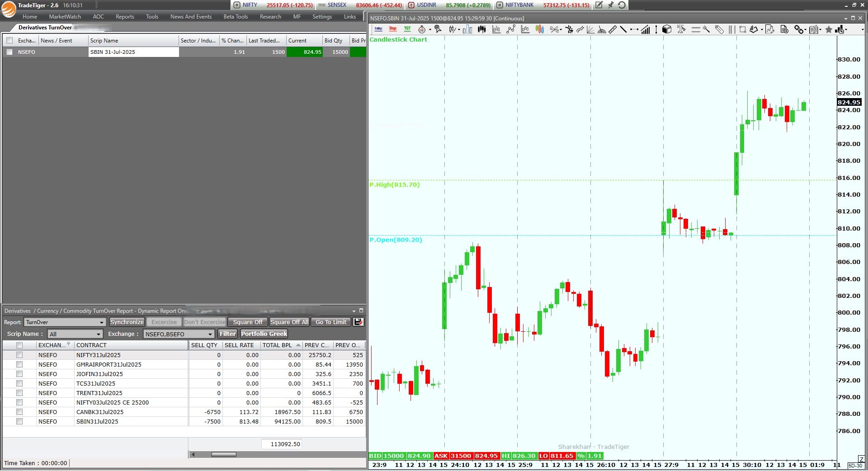
Task: Toggle the market watch header select-all checkbox
Action: pos(9,40)
